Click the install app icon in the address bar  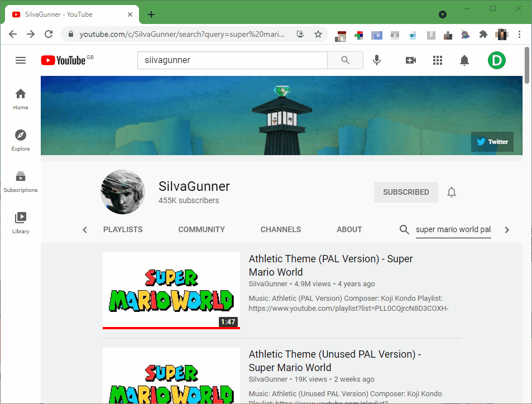[x=300, y=34]
